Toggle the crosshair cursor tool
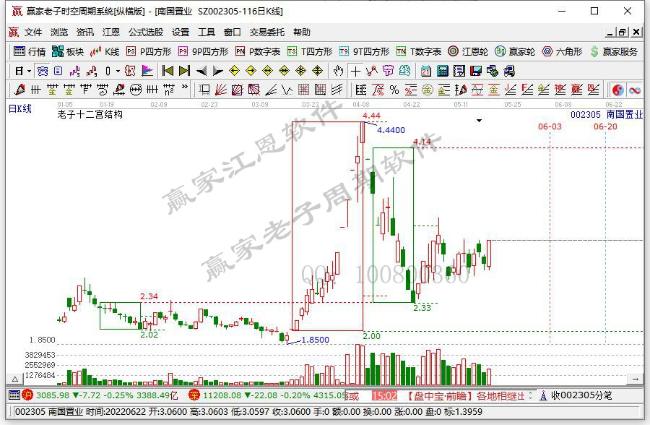The image size is (650, 425). click(x=355, y=71)
